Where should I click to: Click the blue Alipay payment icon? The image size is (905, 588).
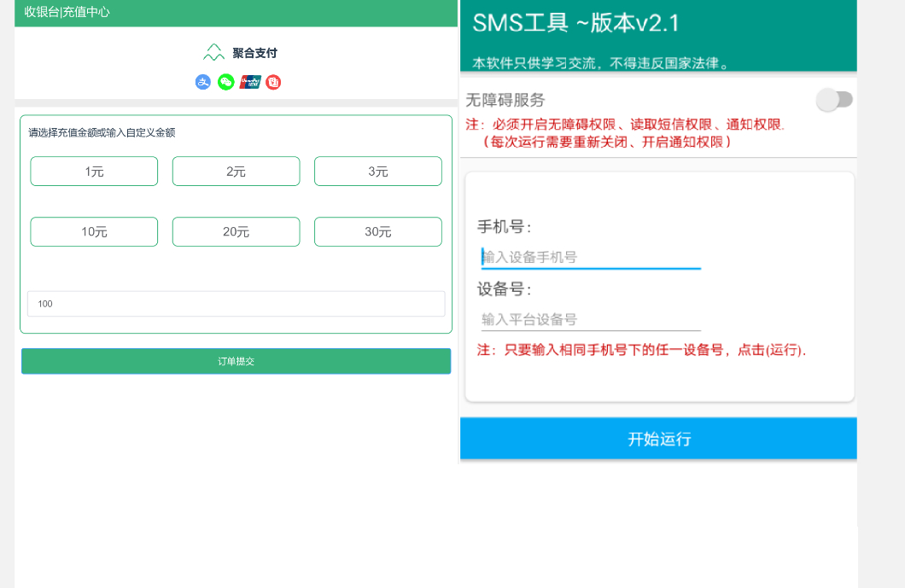point(203,82)
